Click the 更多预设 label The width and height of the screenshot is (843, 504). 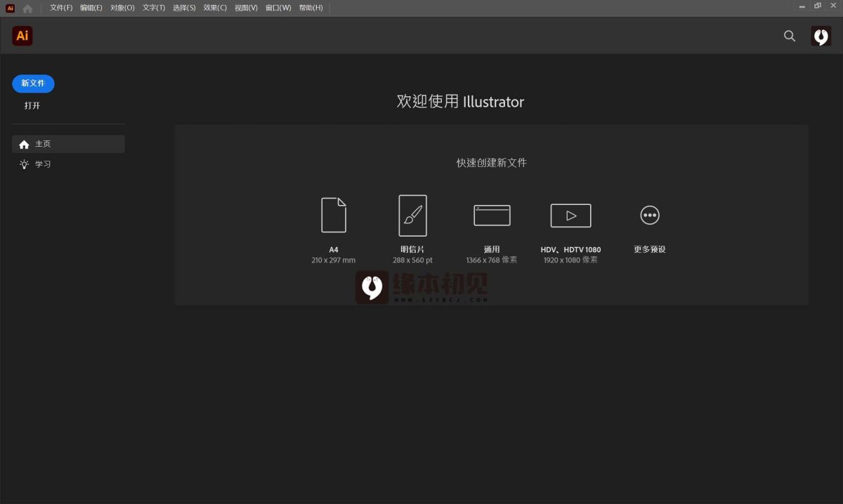point(650,249)
